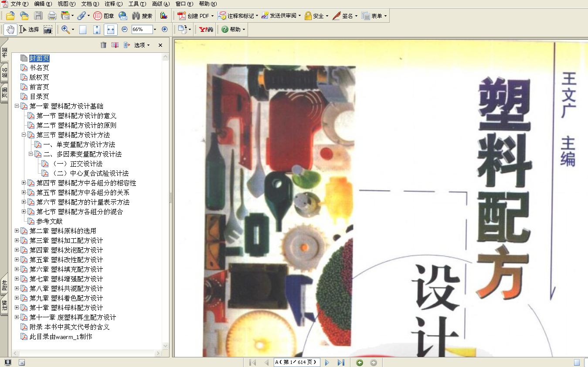Click the Fit Width icon with horizontal arrows
This screenshot has height=367, width=588.
coord(111,30)
